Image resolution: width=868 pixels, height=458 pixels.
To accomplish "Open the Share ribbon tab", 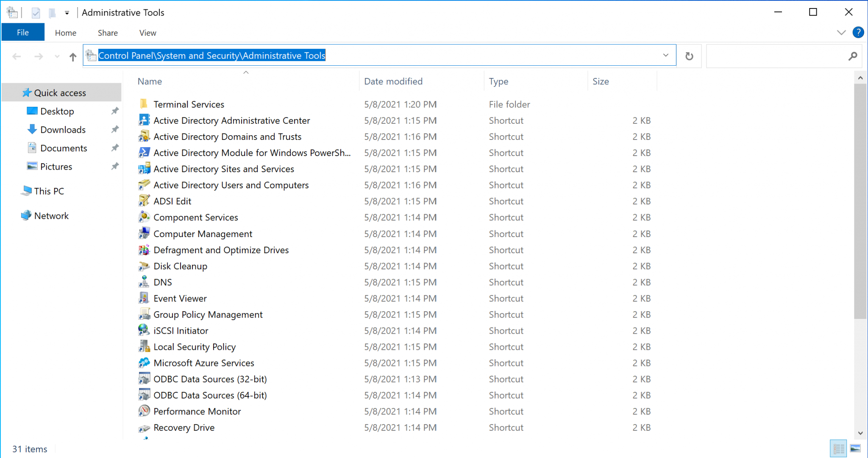I will pyautogui.click(x=108, y=33).
